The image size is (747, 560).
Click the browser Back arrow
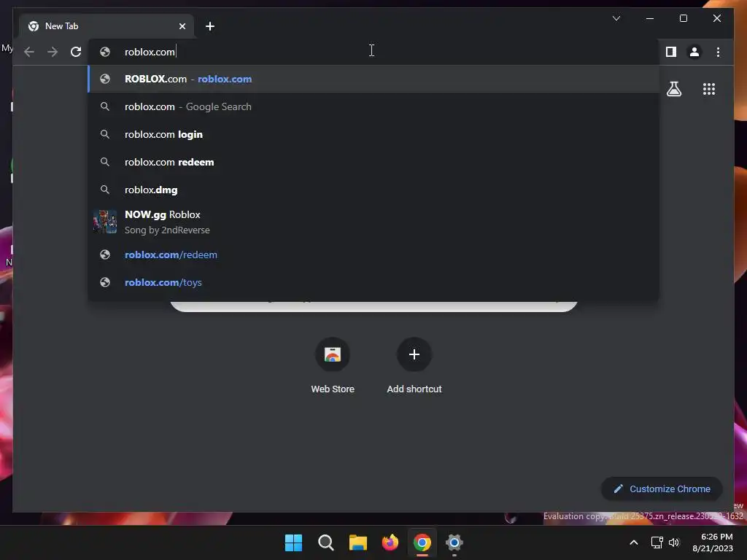(29, 52)
